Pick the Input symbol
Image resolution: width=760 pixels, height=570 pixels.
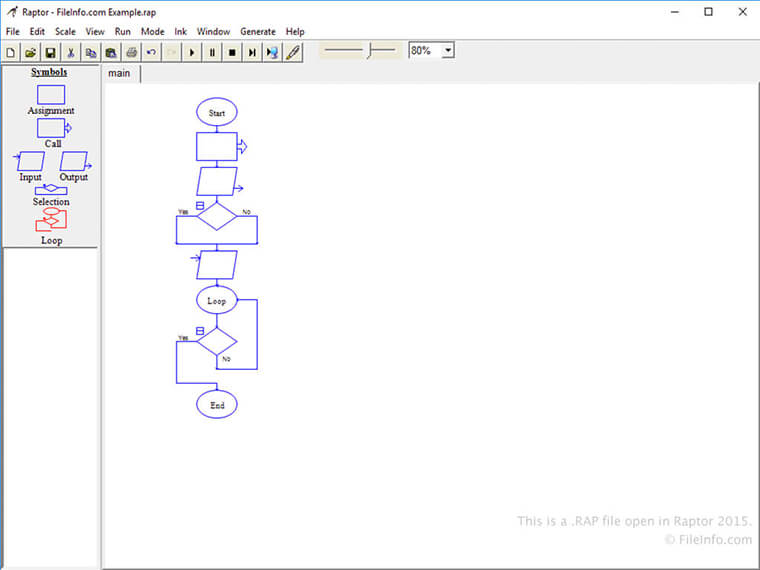[x=31, y=161]
